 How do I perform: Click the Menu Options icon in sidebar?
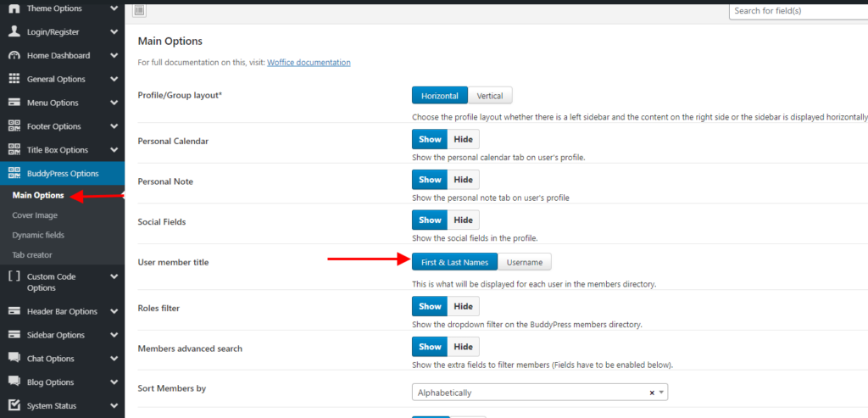[x=14, y=103]
